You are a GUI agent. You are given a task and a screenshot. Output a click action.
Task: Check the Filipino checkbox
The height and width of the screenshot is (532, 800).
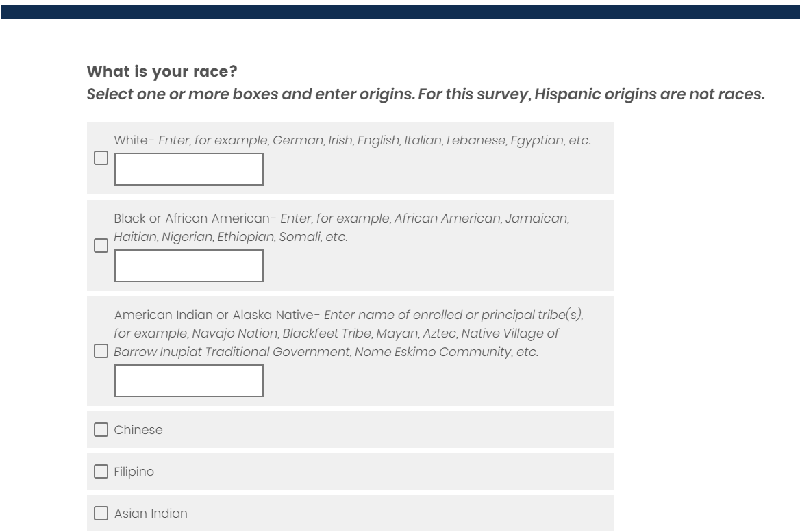(101, 471)
